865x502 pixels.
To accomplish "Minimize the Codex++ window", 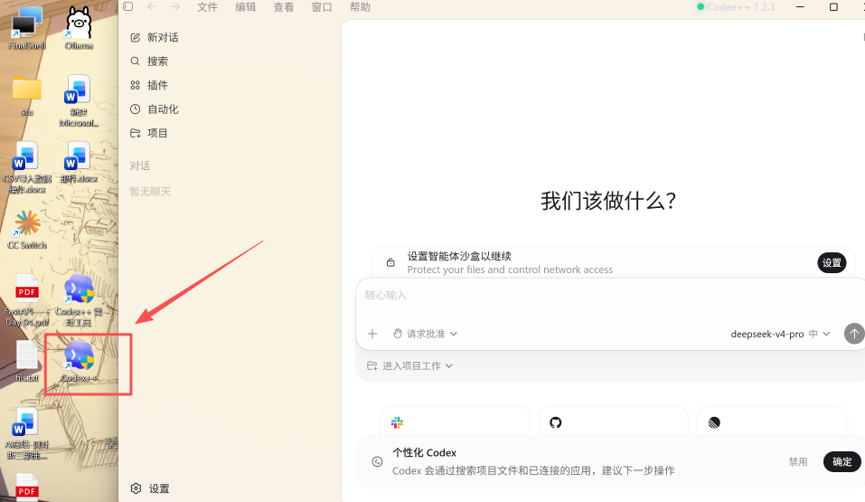I will [800, 7].
